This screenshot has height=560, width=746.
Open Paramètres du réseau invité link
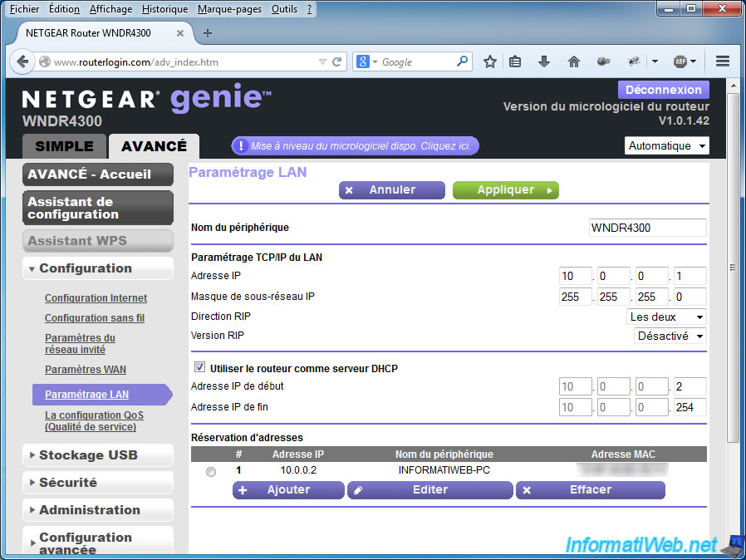point(80,343)
